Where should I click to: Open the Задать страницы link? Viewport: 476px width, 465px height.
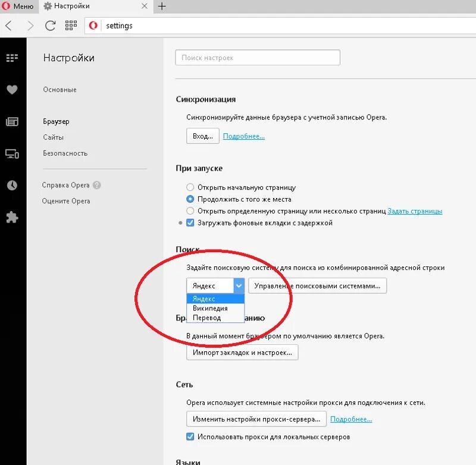tap(415, 211)
